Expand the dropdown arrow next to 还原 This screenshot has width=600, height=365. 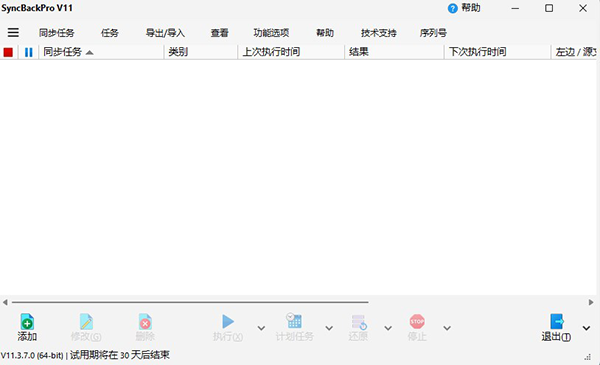coord(388,328)
